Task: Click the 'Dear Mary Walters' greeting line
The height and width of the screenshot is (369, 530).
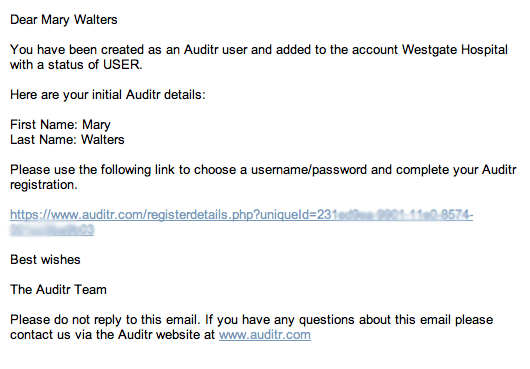Action: [64, 20]
